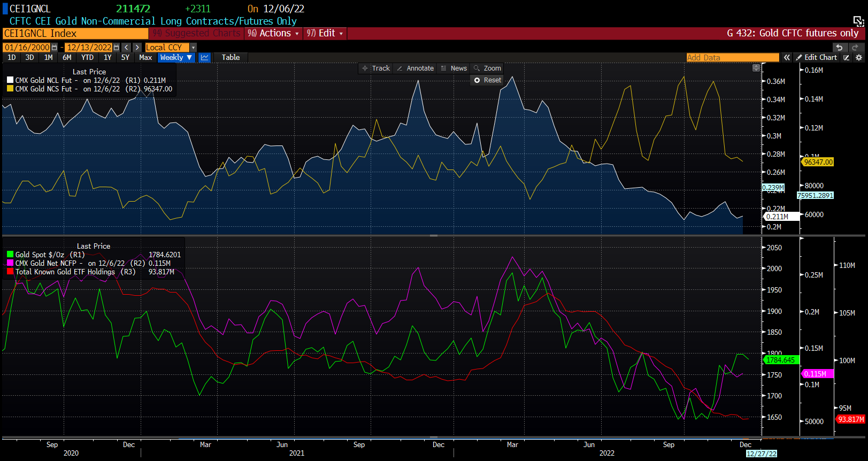Click the Annotate button
Image resolution: width=868 pixels, height=461 pixels.
(x=415, y=68)
